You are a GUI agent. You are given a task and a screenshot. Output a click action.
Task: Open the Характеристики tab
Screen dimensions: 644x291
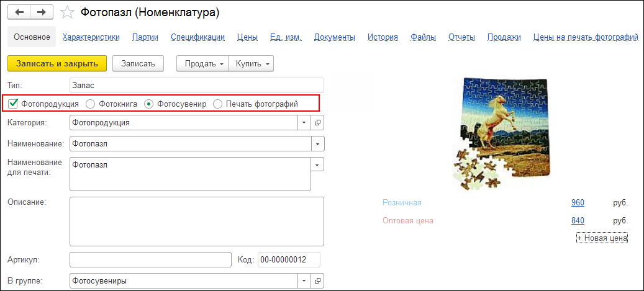[91, 37]
